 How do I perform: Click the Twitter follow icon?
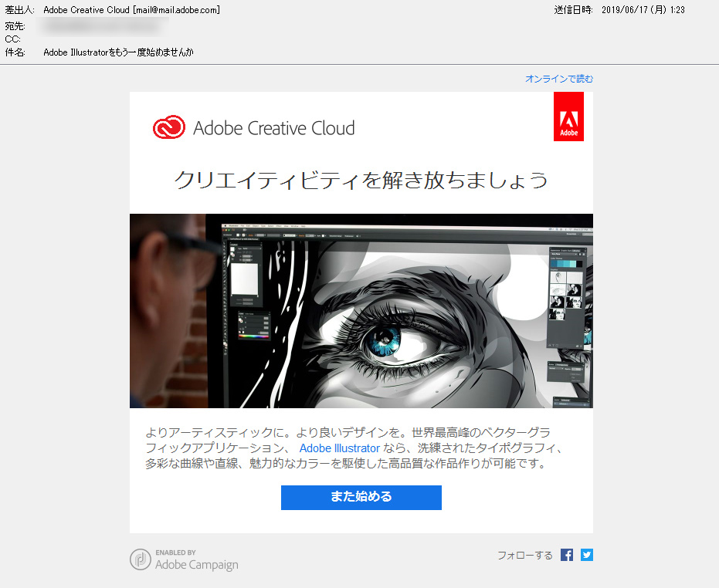pos(587,555)
